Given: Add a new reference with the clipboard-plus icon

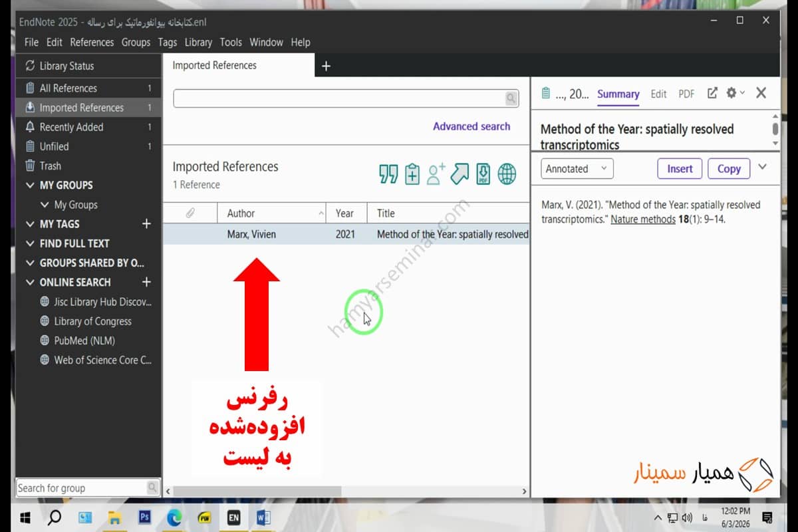Looking at the screenshot, I should pos(412,174).
